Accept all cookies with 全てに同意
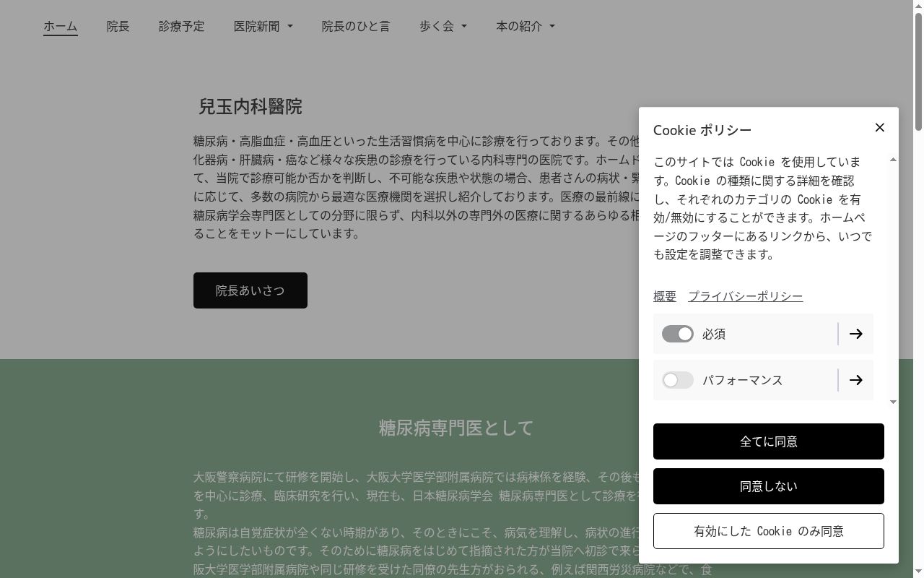 769,441
